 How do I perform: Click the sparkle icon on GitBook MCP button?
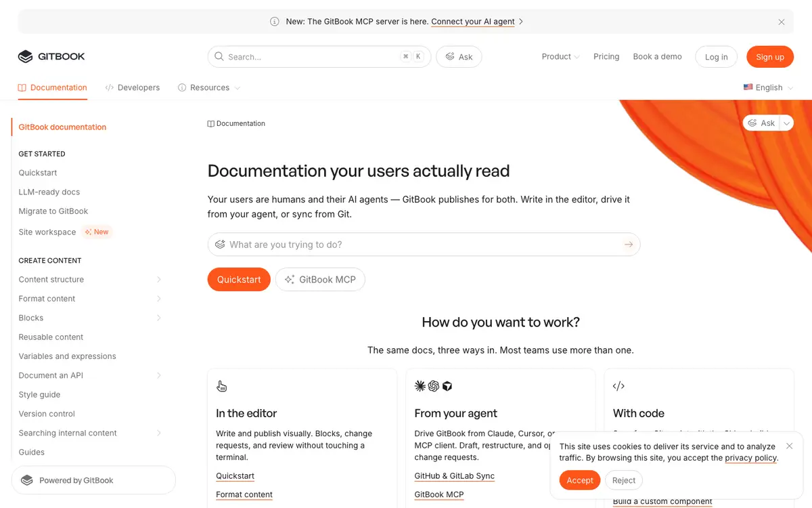click(x=290, y=280)
